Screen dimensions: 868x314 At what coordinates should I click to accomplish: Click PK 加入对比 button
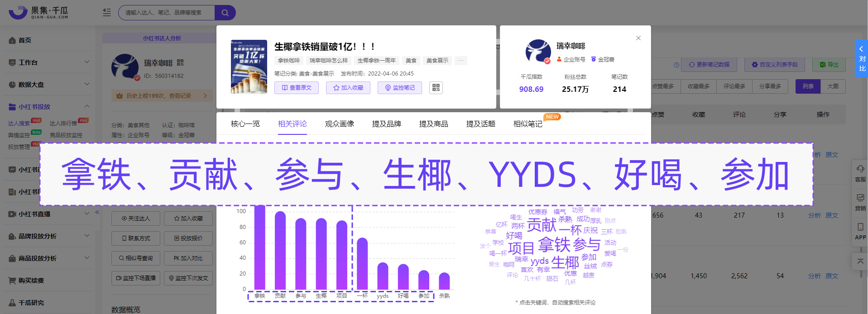pos(188,258)
